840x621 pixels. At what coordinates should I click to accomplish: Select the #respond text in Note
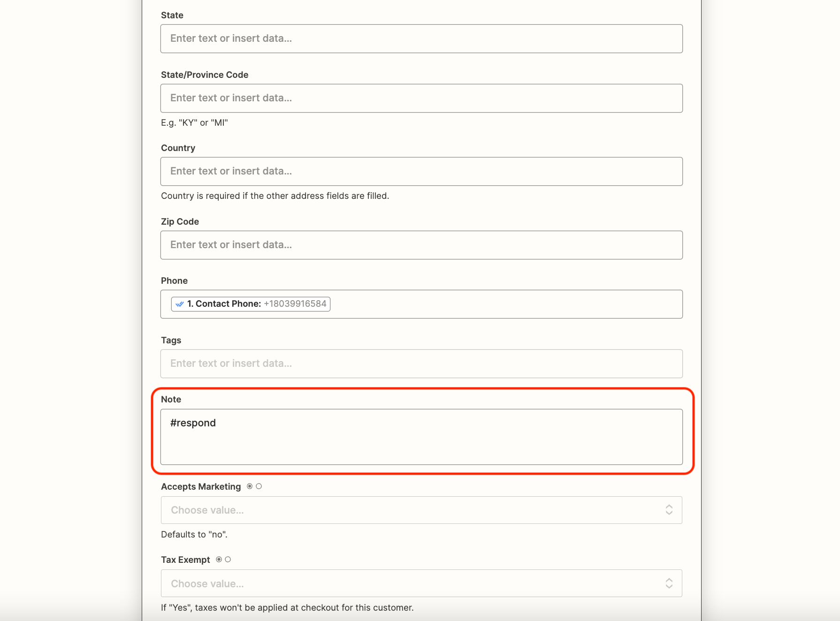point(192,423)
